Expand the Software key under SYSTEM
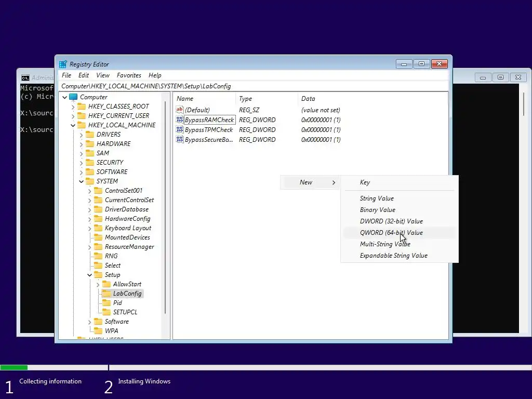Viewport: 532px width, 399px height. coord(89,322)
